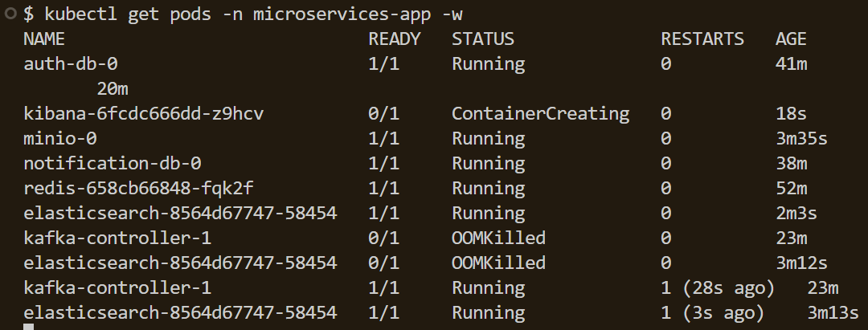
Task: Click the READY column header
Action: 395,39
